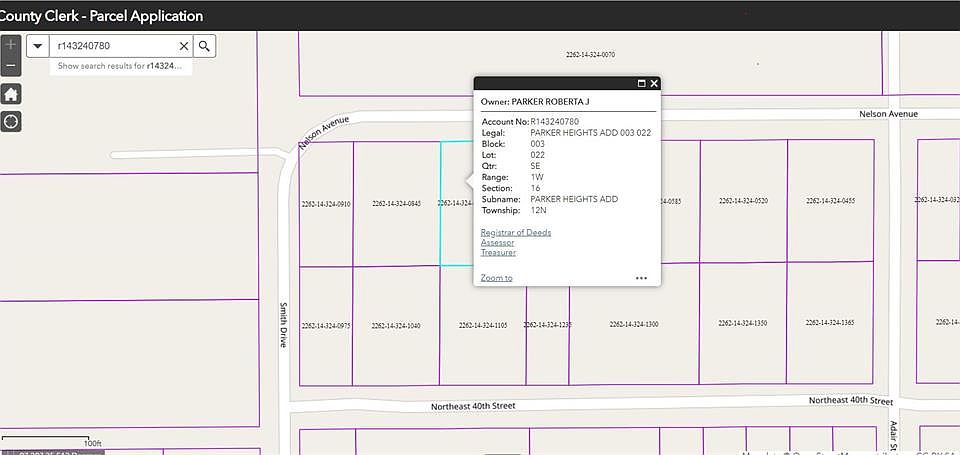Open popup more-options ellipsis menu
960x455 pixels.
641,278
